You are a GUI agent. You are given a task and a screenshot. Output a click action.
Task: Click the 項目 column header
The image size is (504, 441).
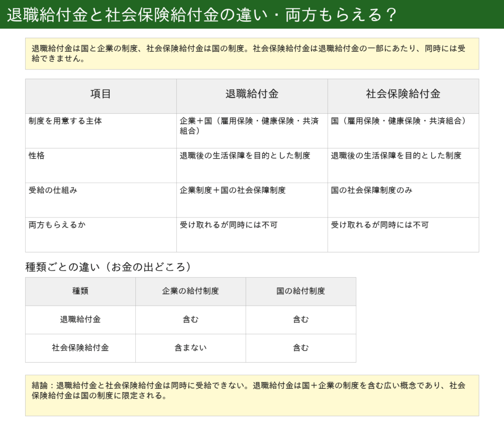[100, 95]
